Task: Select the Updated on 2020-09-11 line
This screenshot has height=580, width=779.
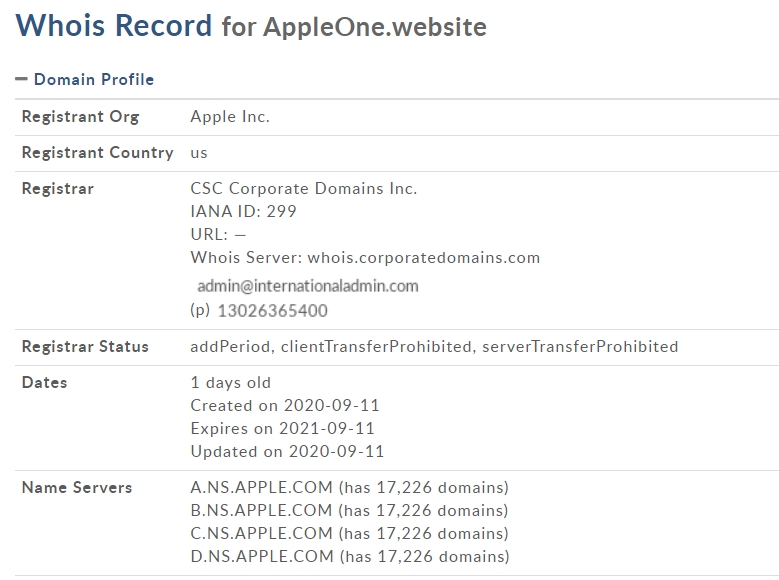Action: point(287,451)
